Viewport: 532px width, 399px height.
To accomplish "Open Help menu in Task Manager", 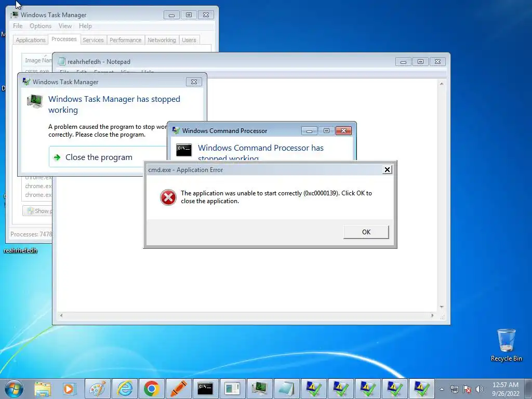I will (x=85, y=26).
